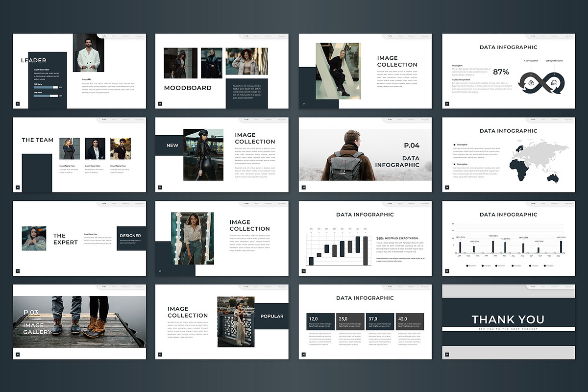Select the LEADER heading
This screenshot has height=392, width=588.
coord(33,60)
